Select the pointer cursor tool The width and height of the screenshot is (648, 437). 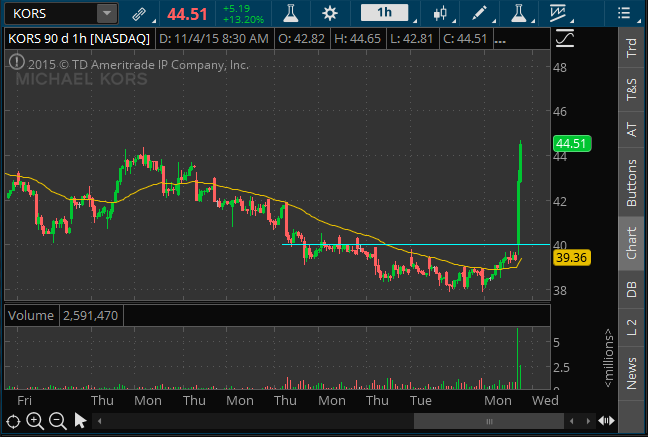[x=80, y=421]
